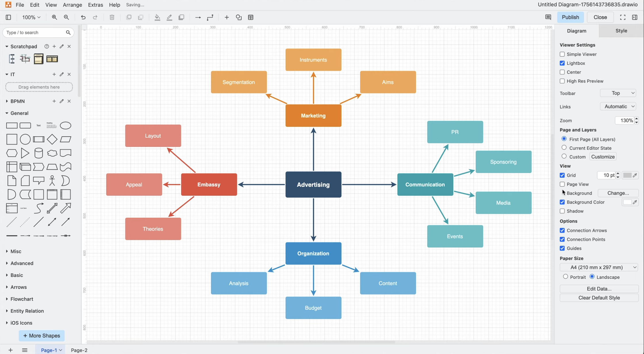Open the Comments panel icon
Image resolution: width=644 pixels, height=354 pixels.
tap(548, 17)
